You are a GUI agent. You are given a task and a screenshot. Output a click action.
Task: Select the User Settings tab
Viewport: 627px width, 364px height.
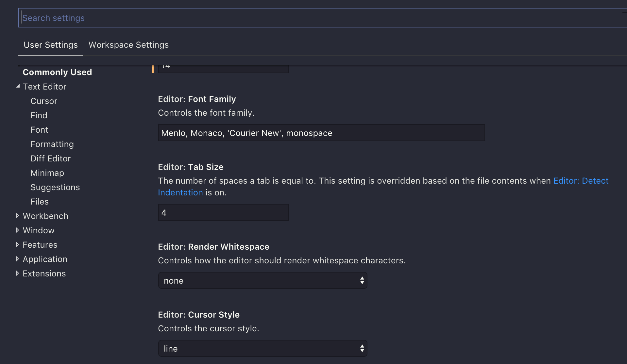click(x=51, y=45)
